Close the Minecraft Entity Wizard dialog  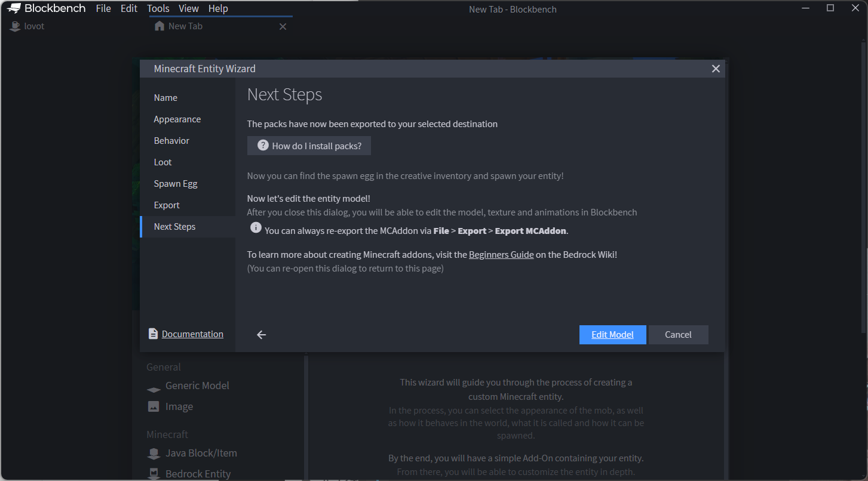(x=716, y=69)
